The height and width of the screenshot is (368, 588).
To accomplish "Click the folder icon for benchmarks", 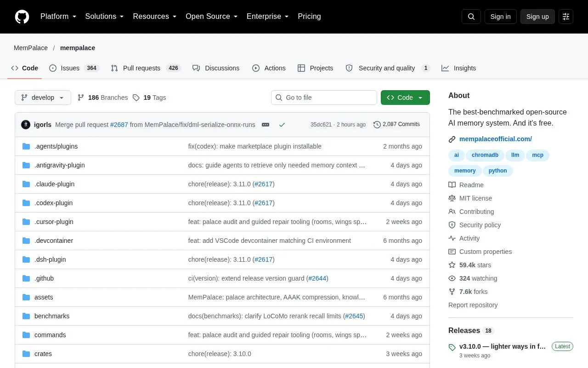I will click(x=26, y=316).
